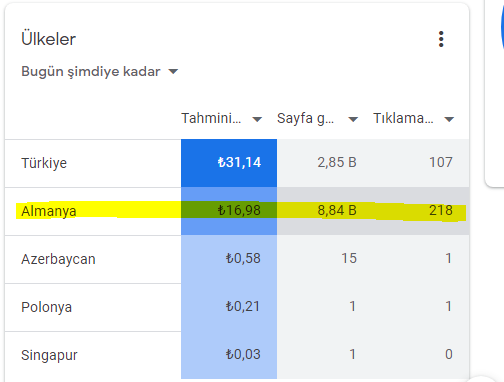The width and height of the screenshot is (504, 382).
Task: Select the Polonya country row
Action: [237, 307]
